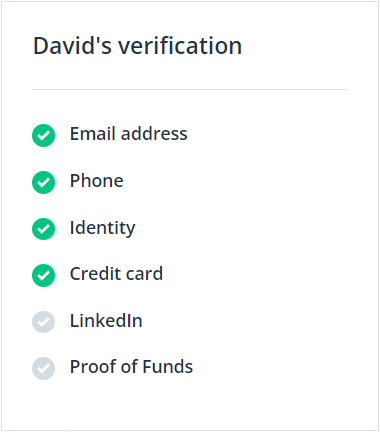The height and width of the screenshot is (432, 380).
Task: Click the green verified icon for Phone
Action: pos(43,182)
